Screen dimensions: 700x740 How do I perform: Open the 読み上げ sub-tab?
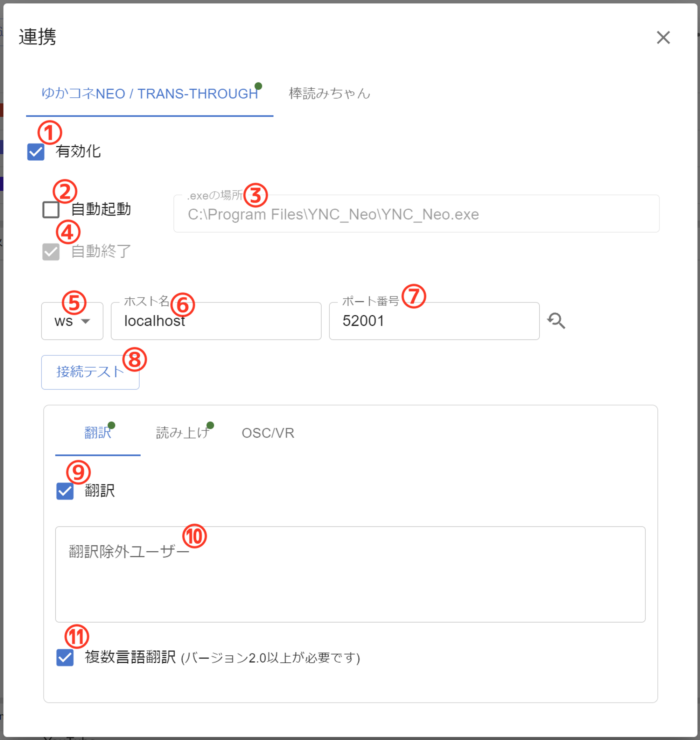tap(183, 433)
